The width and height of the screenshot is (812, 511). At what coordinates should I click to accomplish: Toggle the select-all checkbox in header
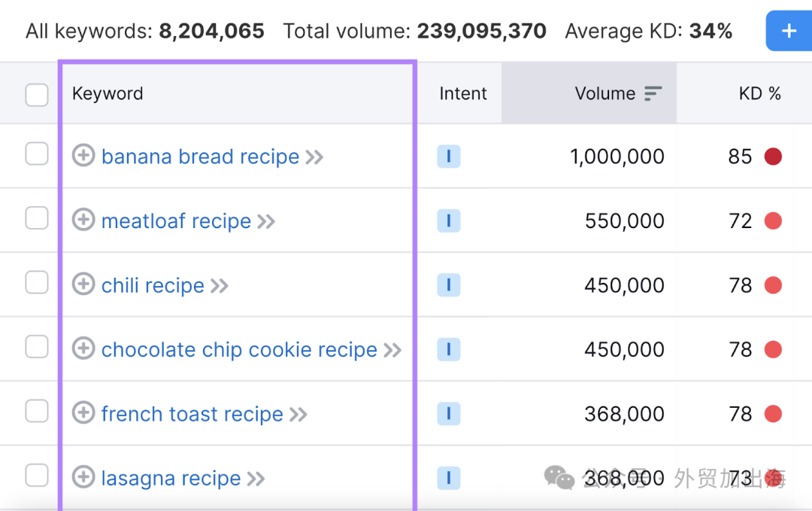tap(37, 95)
